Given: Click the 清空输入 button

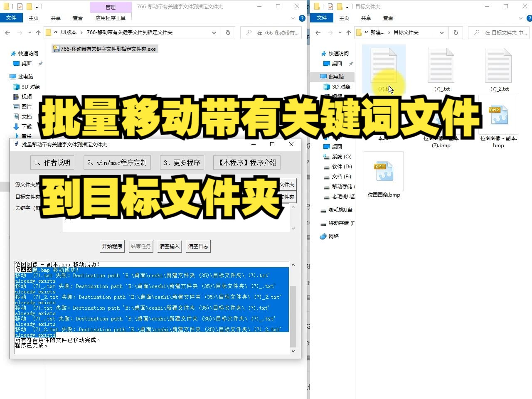Looking at the screenshot, I should [x=170, y=246].
